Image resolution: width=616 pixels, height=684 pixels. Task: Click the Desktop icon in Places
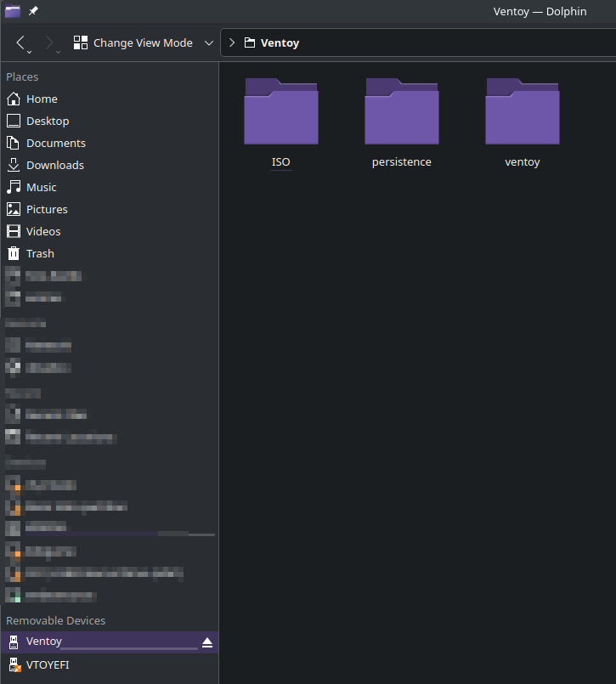tap(14, 121)
